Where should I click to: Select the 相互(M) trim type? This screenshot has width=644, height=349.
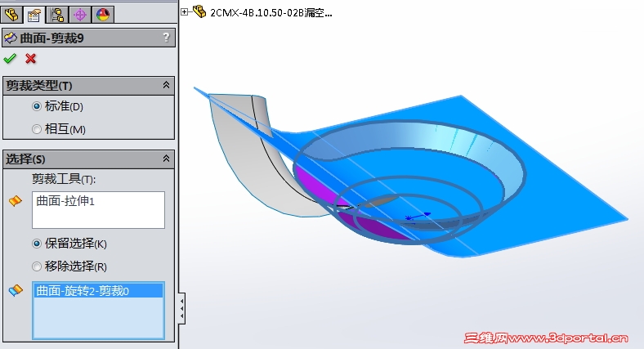pyautogui.click(x=37, y=129)
